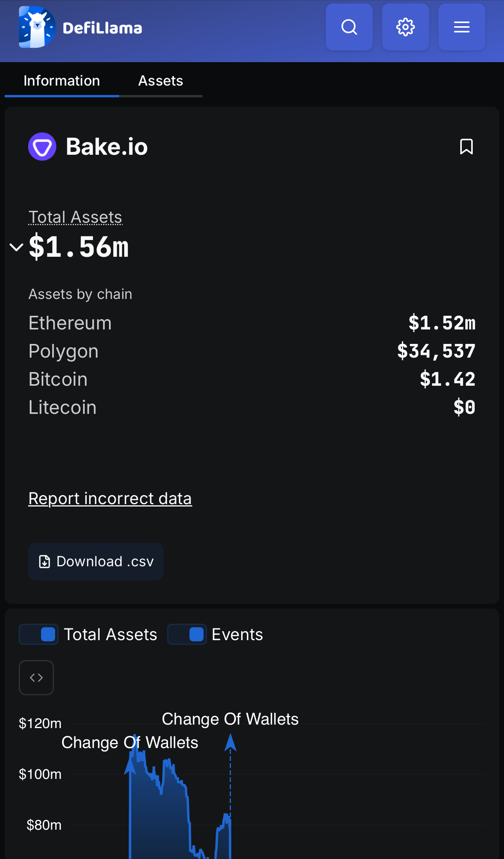Viewport: 504px width, 859px height.
Task: Bookmark Bake.io with the bookmark icon
Action: click(466, 147)
